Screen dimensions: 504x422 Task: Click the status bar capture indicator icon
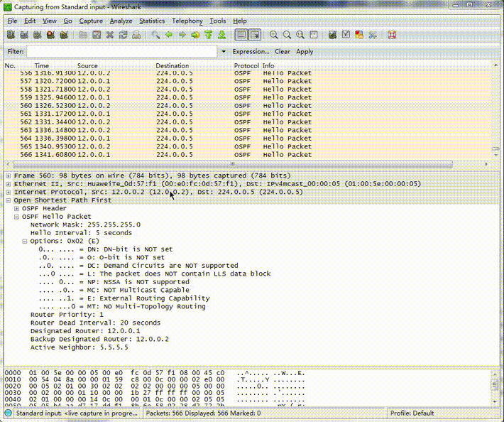pos(9,413)
